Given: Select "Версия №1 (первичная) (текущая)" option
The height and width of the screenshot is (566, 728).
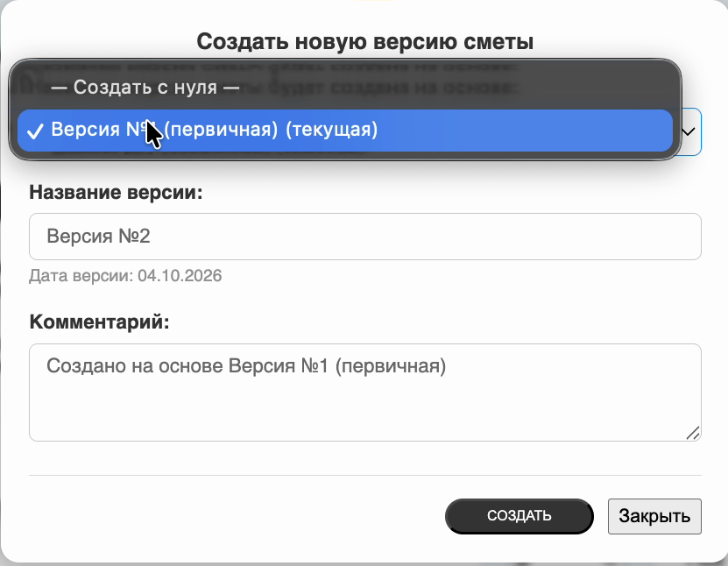Looking at the screenshot, I should click(345, 130).
